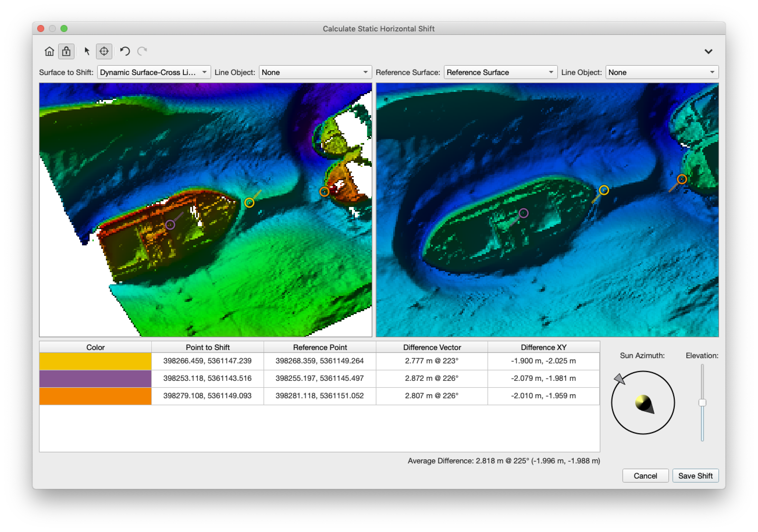Open the Surface to Shift dropdown
The height and width of the screenshot is (532, 758).
point(154,72)
